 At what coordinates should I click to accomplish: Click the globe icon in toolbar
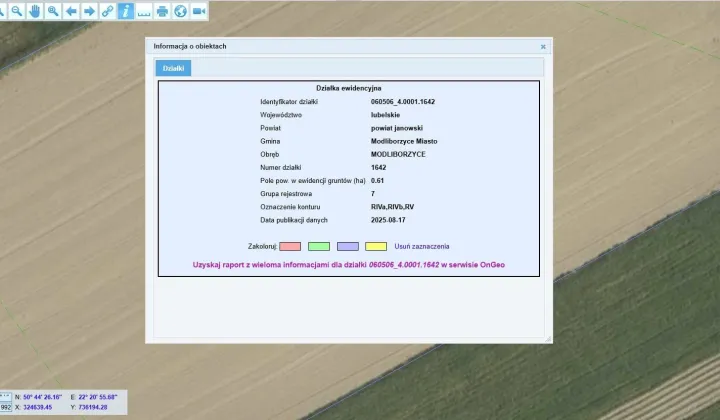(180, 11)
